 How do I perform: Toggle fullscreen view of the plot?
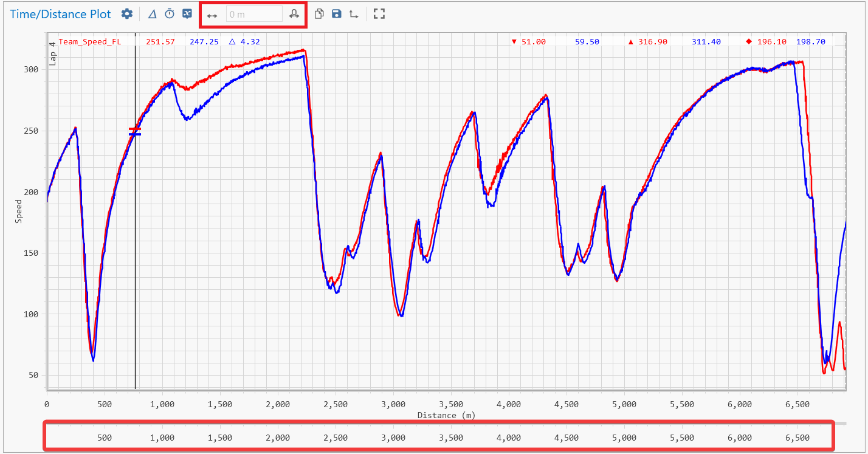[x=379, y=14]
